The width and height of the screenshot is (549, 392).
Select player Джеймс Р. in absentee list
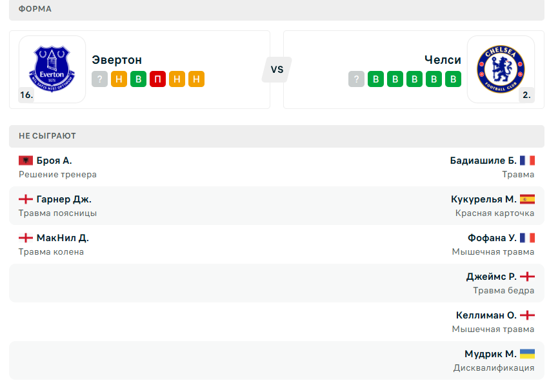pyautogui.click(x=491, y=277)
